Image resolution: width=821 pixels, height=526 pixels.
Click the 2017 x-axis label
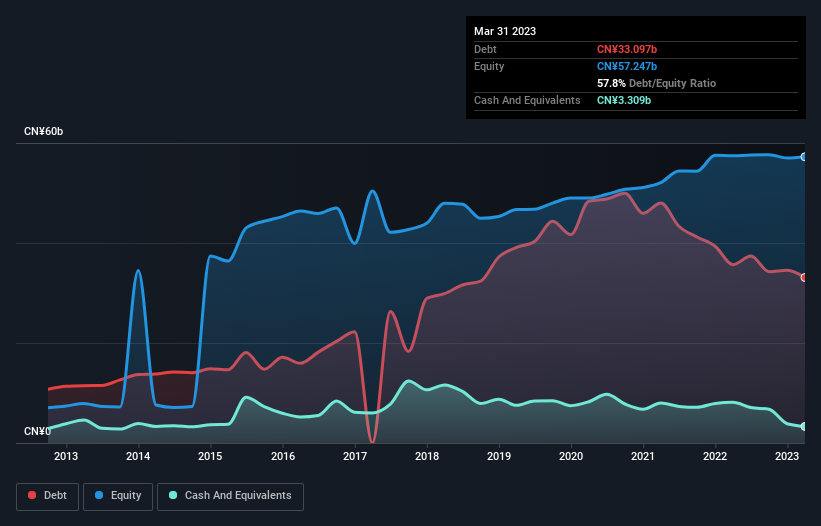click(355, 456)
